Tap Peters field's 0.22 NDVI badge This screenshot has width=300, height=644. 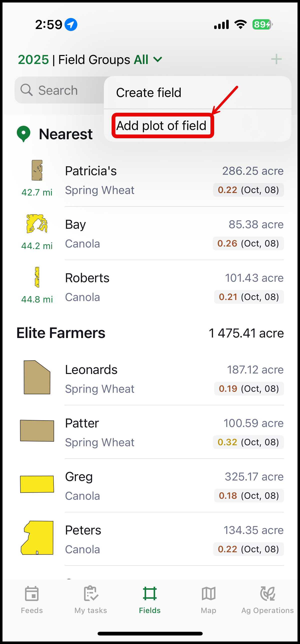[248, 549]
